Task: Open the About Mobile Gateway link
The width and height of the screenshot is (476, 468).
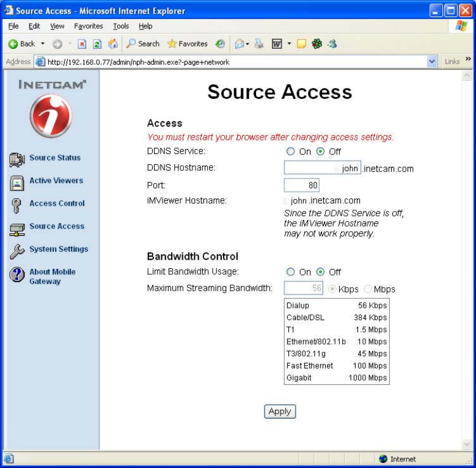Action: [53, 277]
